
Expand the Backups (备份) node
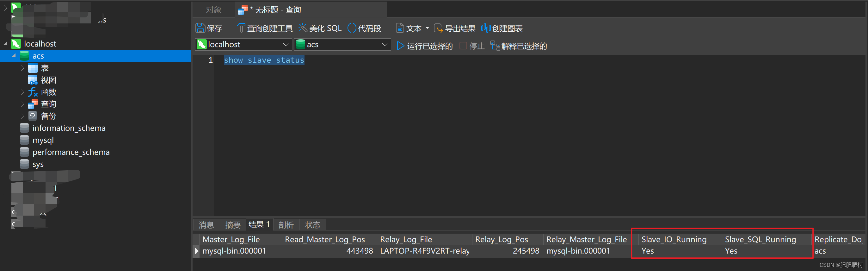coord(22,116)
